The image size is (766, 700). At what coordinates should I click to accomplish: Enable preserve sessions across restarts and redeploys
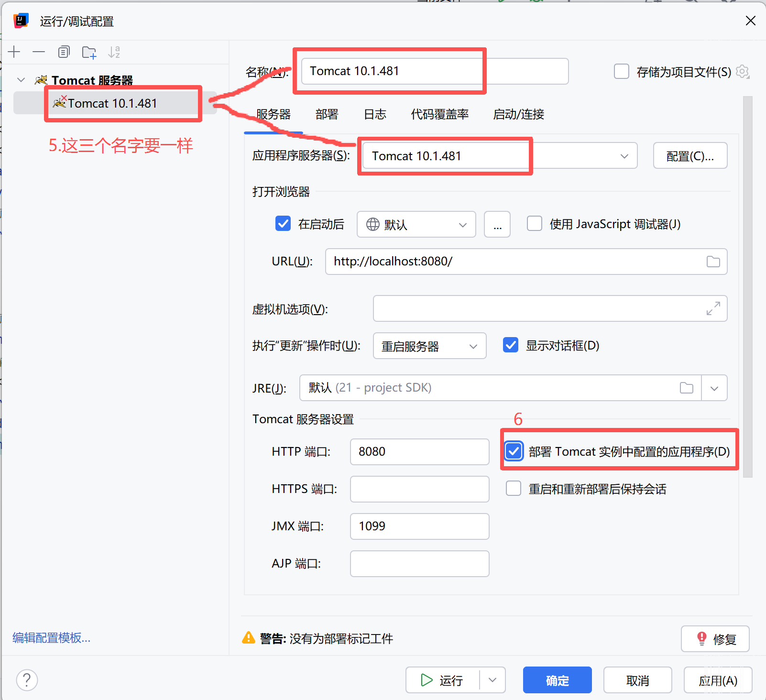click(514, 488)
